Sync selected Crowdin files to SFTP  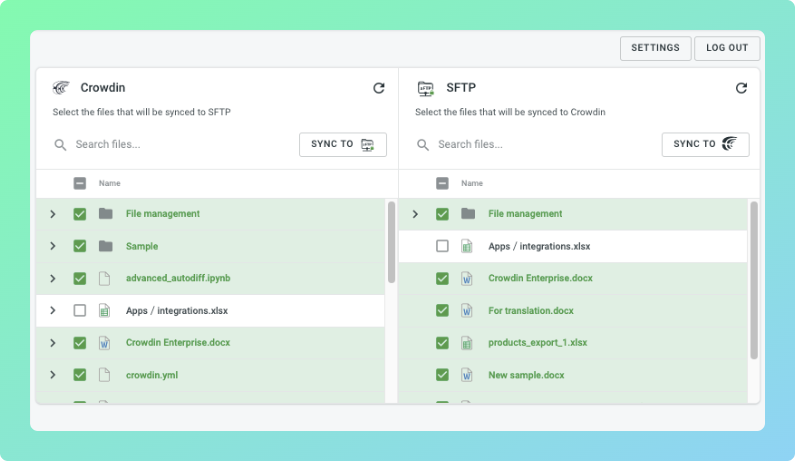pyautogui.click(x=343, y=145)
